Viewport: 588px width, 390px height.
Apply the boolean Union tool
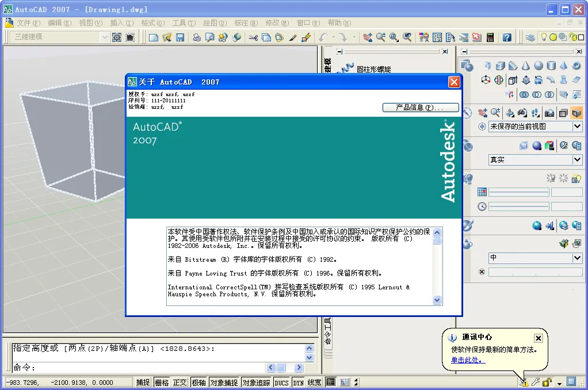tap(525, 94)
